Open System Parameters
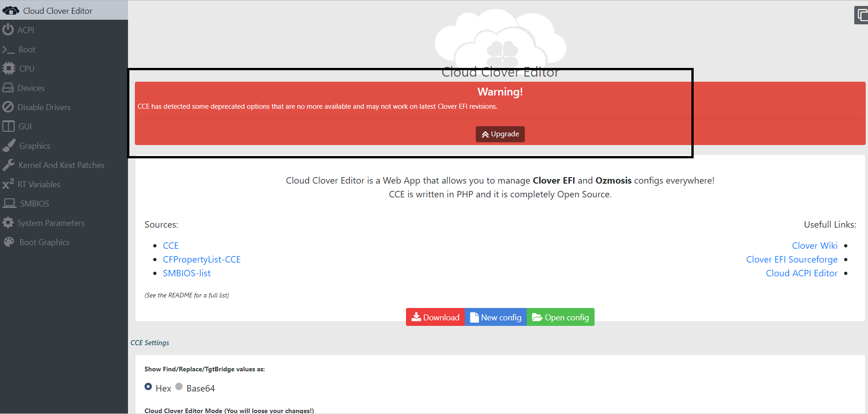 (x=64, y=223)
